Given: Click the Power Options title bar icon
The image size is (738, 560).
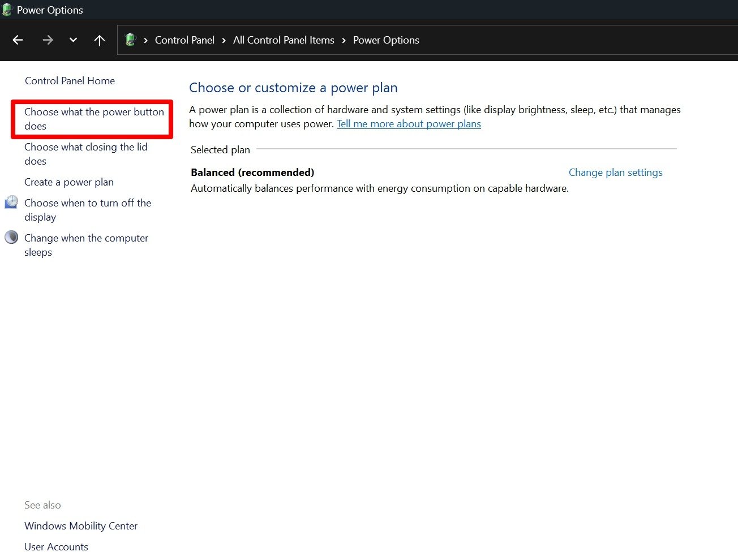Looking at the screenshot, I should tap(7, 10).
